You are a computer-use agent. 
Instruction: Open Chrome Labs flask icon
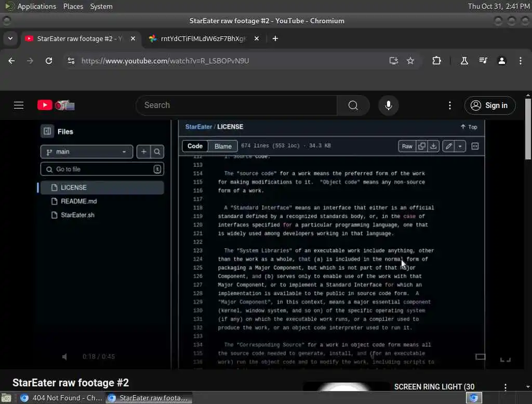(x=464, y=61)
